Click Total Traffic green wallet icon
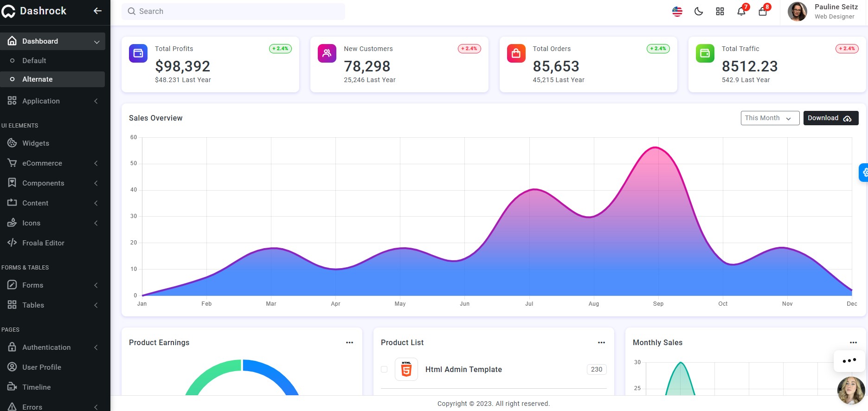Image resolution: width=868 pixels, height=411 pixels. coord(705,53)
